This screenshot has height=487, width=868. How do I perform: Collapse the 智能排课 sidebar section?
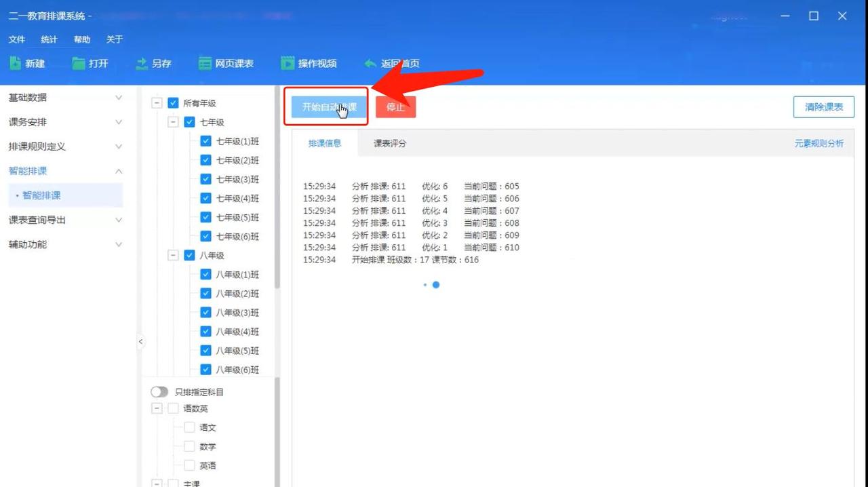(x=65, y=171)
